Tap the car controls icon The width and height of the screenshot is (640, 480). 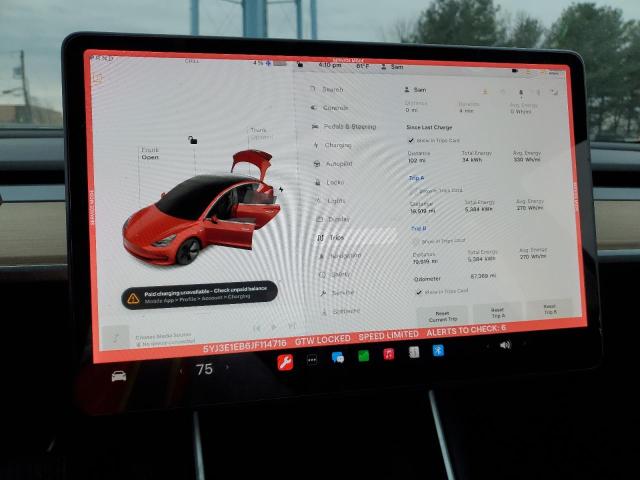tap(119, 376)
